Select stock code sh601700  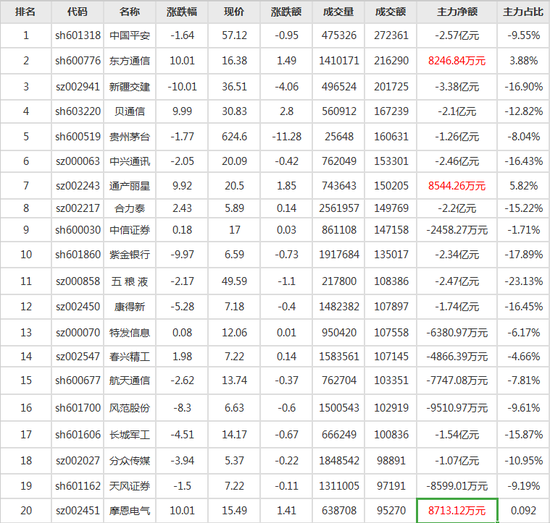(78, 408)
